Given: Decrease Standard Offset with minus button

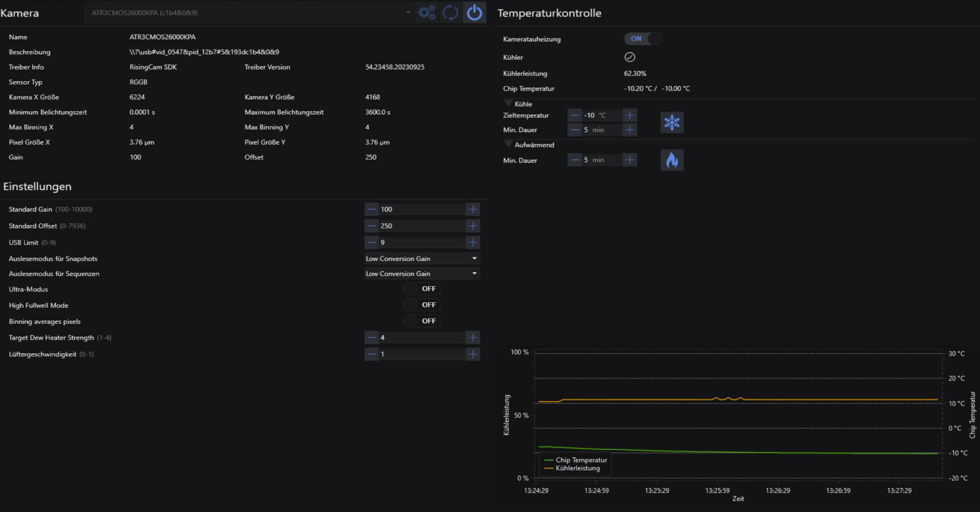Looking at the screenshot, I should click(372, 226).
